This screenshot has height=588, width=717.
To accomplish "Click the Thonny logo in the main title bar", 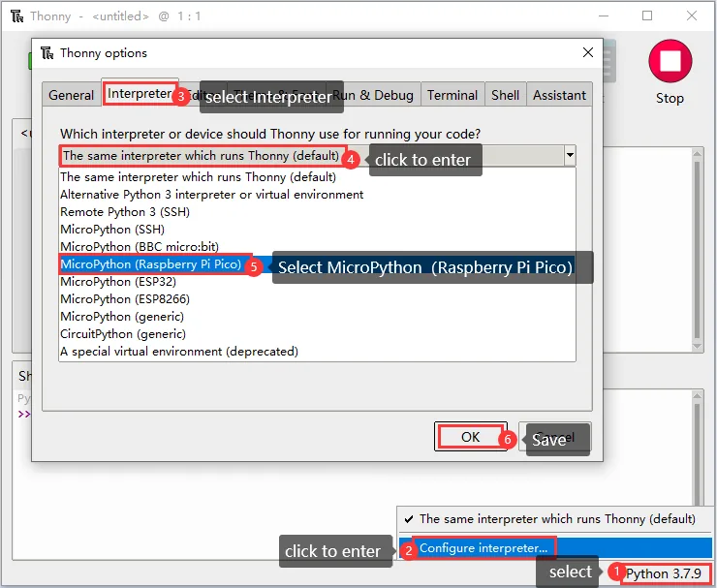I will coord(16,16).
